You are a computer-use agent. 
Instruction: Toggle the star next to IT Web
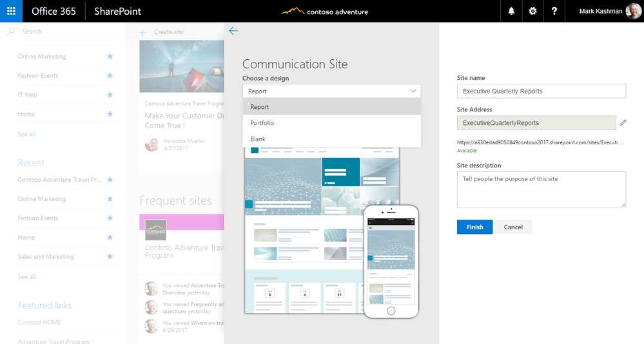[110, 95]
